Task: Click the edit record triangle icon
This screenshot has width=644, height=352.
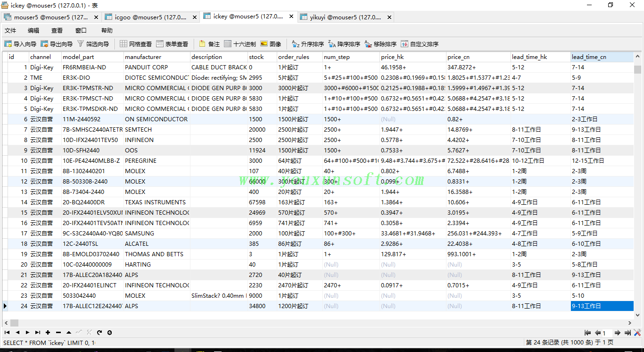Action: point(69,333)
